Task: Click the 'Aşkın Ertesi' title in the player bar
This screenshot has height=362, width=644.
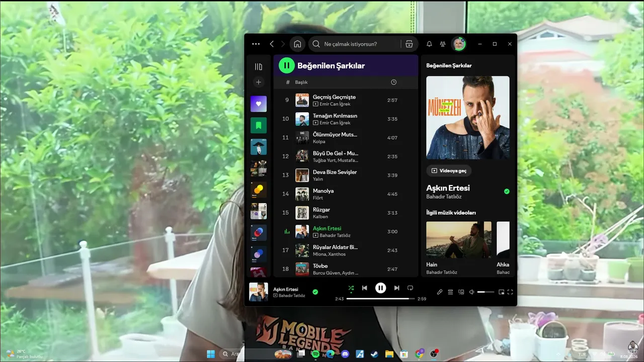Action: coord(286,289)
